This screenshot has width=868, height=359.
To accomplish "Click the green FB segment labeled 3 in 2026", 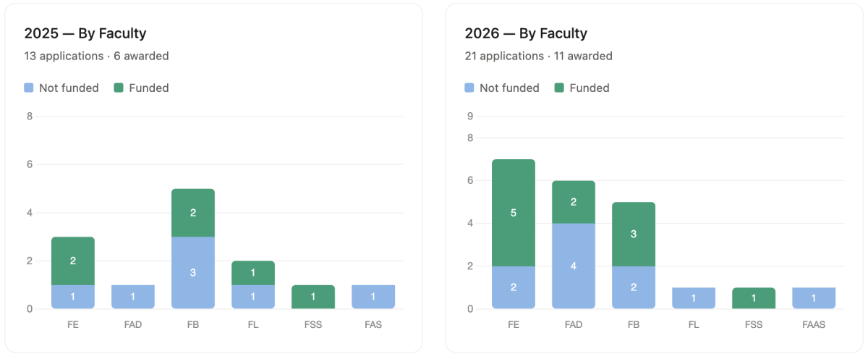I will tap(634, 234).
